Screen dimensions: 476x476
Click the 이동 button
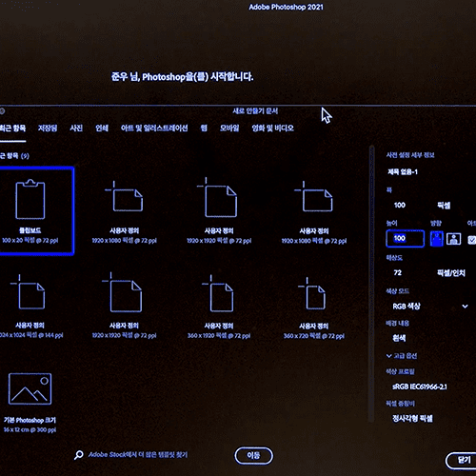pos(254,456)
